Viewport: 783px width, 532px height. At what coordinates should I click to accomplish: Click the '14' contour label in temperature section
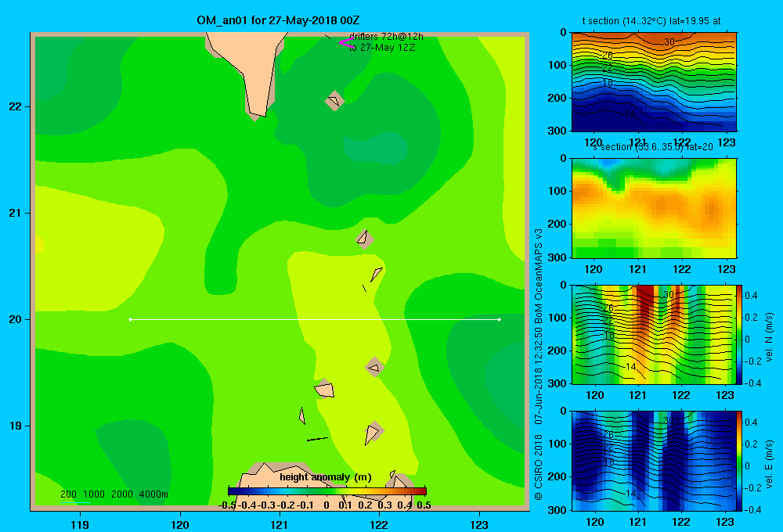point(630,114)
